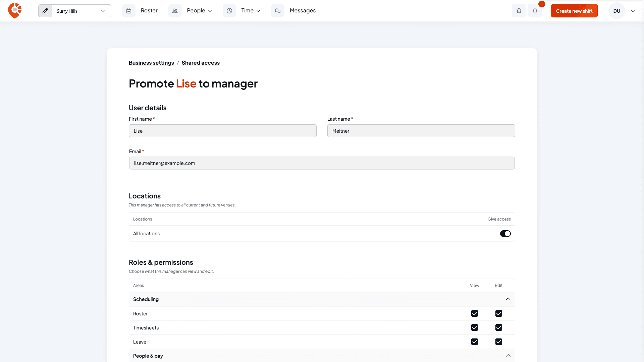
Task: Open the Messages page
Action: [x=303, y=11]
